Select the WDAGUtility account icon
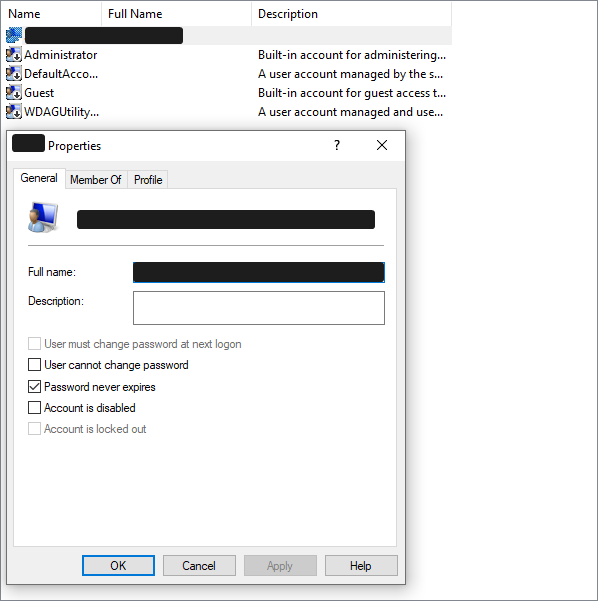The width and height of the screenshot is (598, 601). (14, 112)
